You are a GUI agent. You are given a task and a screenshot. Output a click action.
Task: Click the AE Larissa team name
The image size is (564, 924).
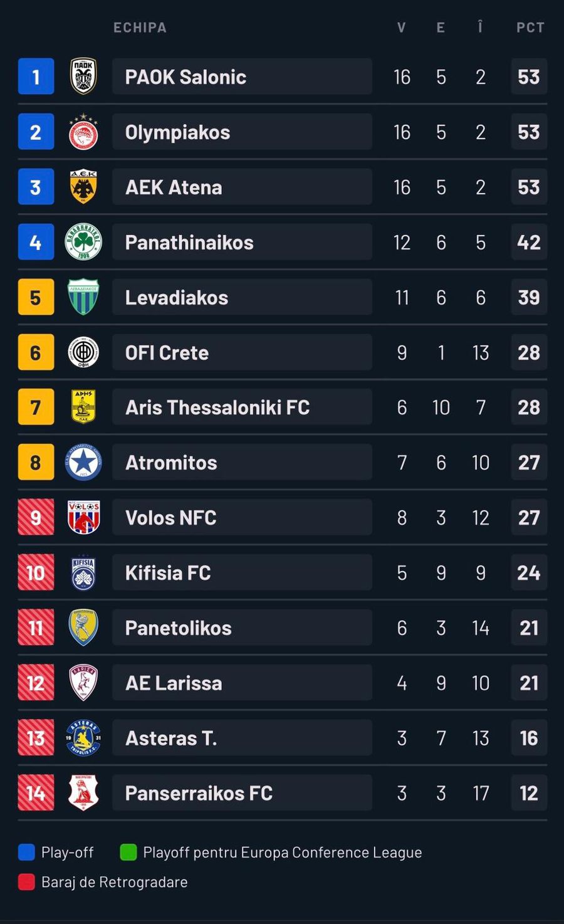(174, 683)
